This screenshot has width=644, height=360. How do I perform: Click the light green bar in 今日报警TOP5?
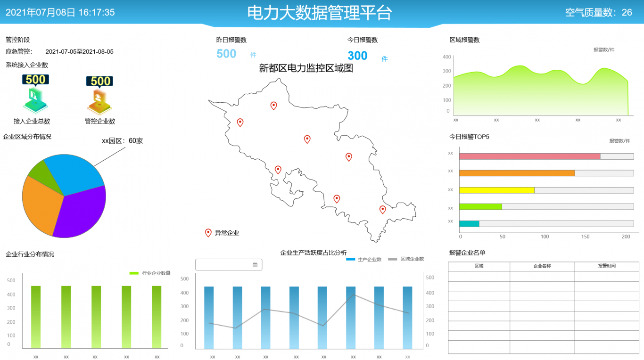pyautogui.click(x=481, y=206)
